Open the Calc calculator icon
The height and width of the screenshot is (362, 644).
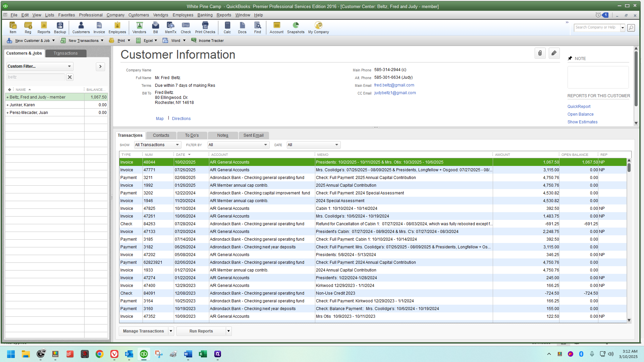click(x=227, y=27)
